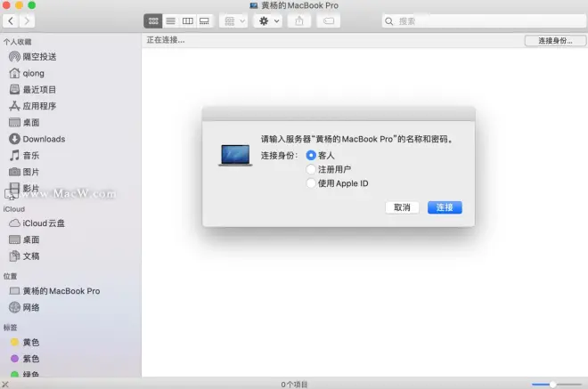This screenshot has width=588, height=389.
Task: Open 隔空投送 AirDrop in sidebar
Action: click(33, 57)
